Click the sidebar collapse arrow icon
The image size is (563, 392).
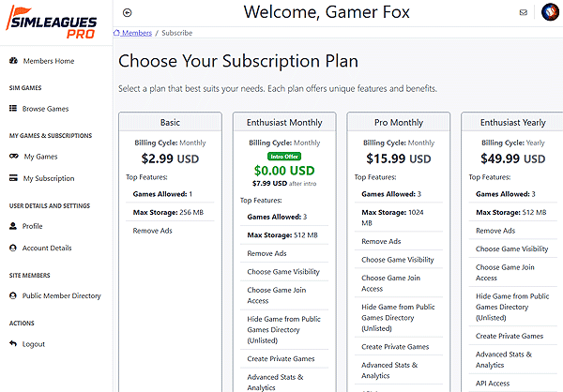pyautogui.click(x=128, y=12)
